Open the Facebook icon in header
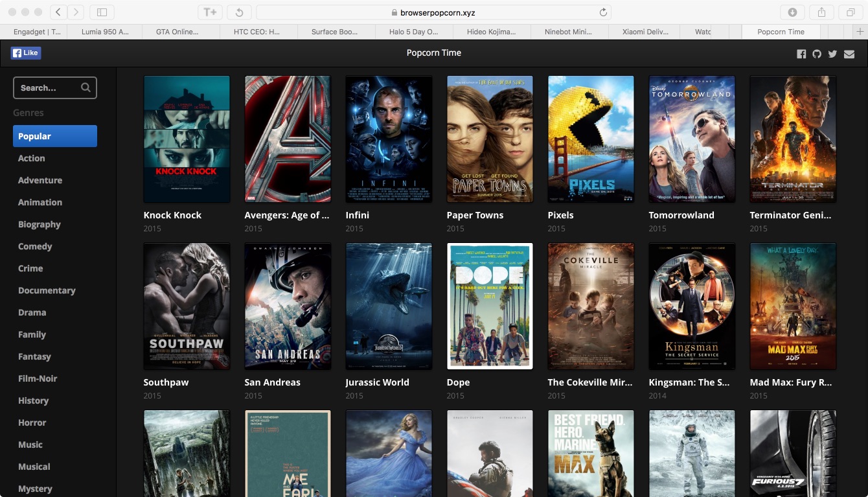Image resolution: width=868 pixels, height=497 pixels. click(801, 54)
